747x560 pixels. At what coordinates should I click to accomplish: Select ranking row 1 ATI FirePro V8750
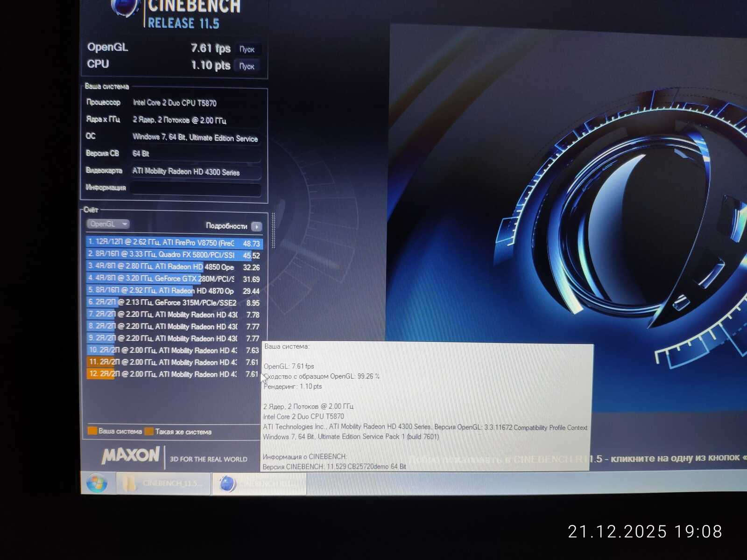174,243
